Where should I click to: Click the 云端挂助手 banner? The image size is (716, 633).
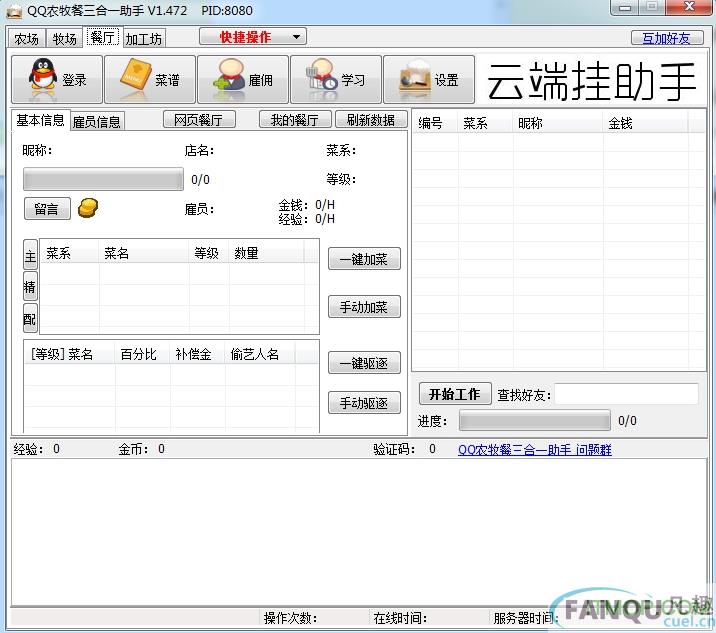click(591, 81)
